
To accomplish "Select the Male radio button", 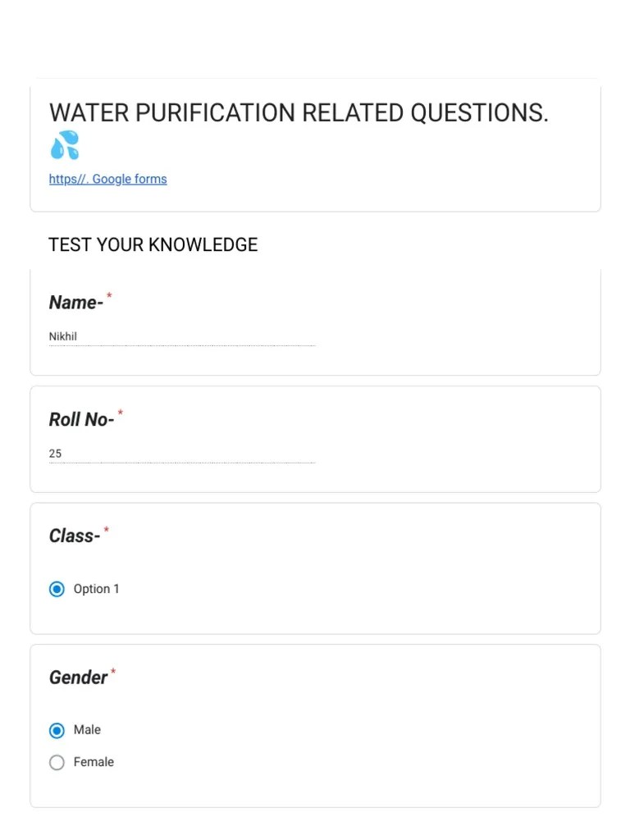I will tap(57, 730).
